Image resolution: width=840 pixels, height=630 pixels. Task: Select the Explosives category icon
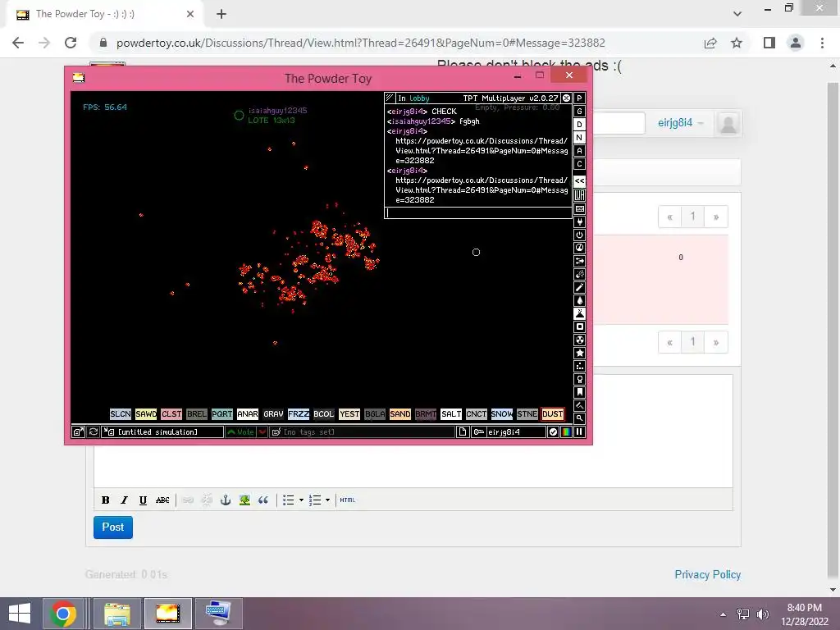579,274
